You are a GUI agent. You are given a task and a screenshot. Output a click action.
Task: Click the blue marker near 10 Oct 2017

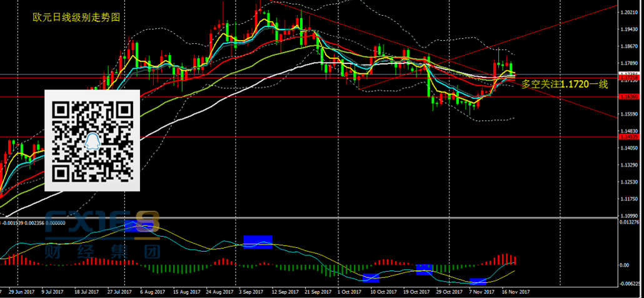[371, 277]
